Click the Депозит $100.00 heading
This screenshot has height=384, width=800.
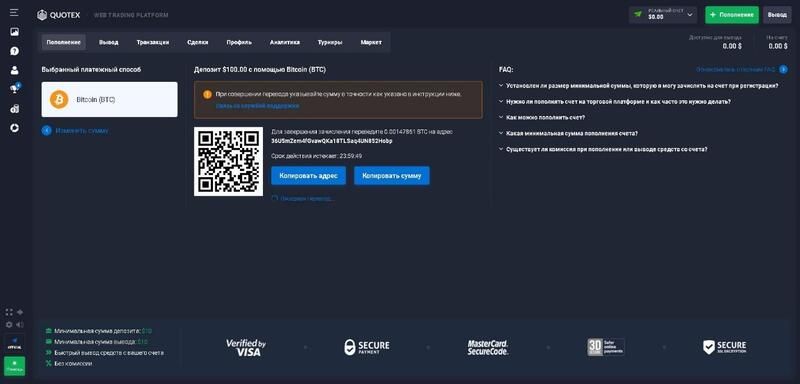[x=260, y=69]
